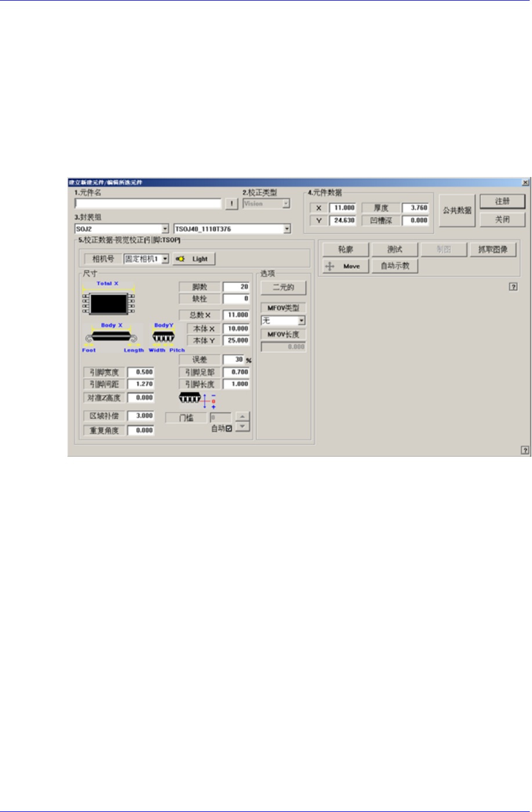Click the MFOV类型 label
Viewport: 532px width, 812px height.
[x=284, y=307]
